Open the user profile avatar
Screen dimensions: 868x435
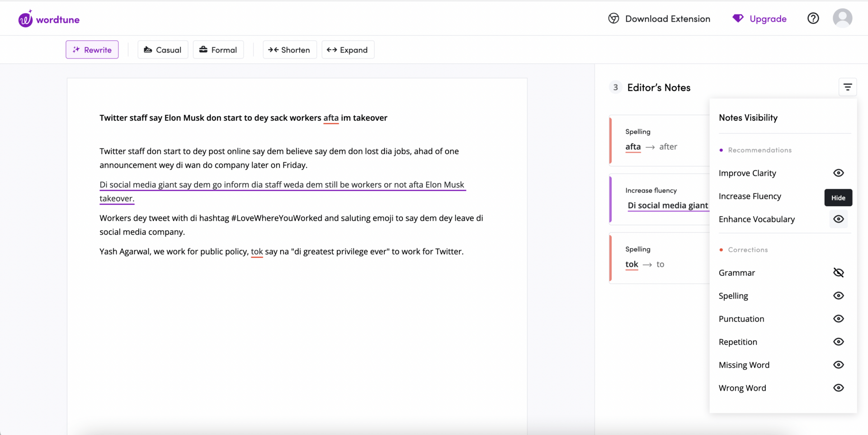click(x=842, y=19)
